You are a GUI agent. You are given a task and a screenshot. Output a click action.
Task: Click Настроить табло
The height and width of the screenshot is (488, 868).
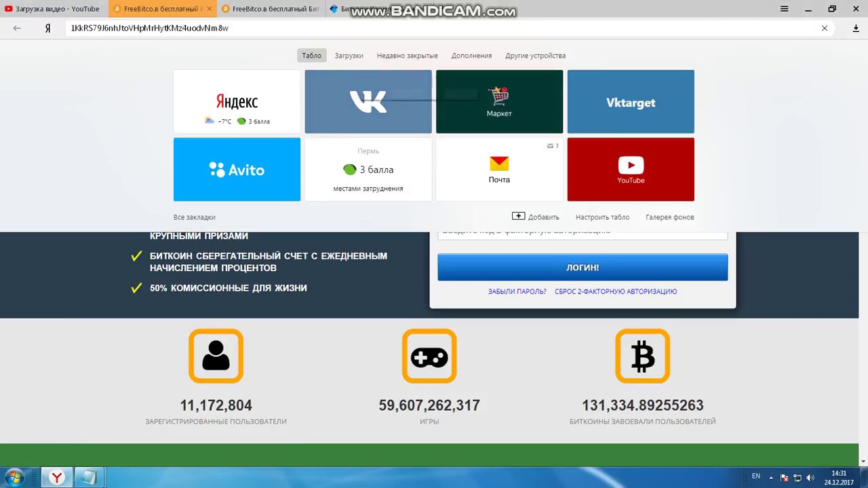click(602, 217)
